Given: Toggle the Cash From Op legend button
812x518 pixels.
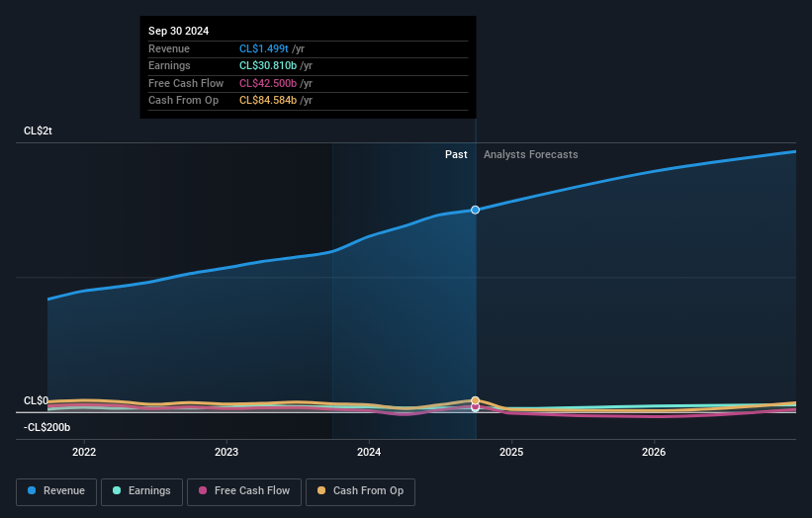Looking at the screenshot, I should (360, 491).
